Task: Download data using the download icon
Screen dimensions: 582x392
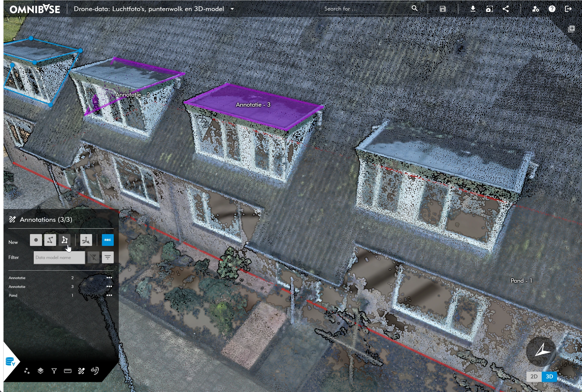Action: coord(473,9)
